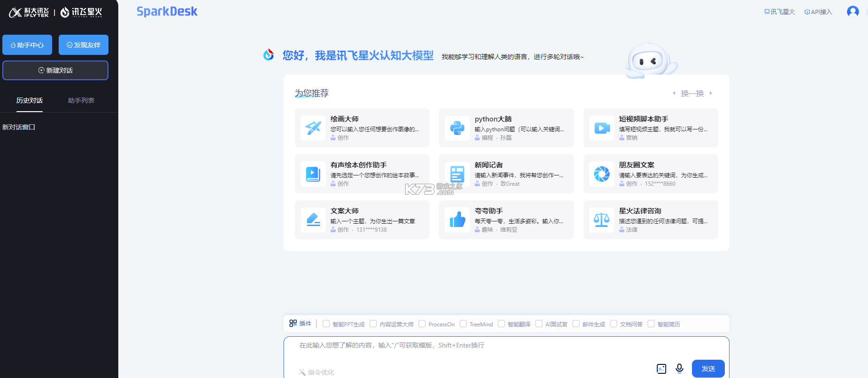Click the 有声绘本创作助手 card title

pos(359,165)
